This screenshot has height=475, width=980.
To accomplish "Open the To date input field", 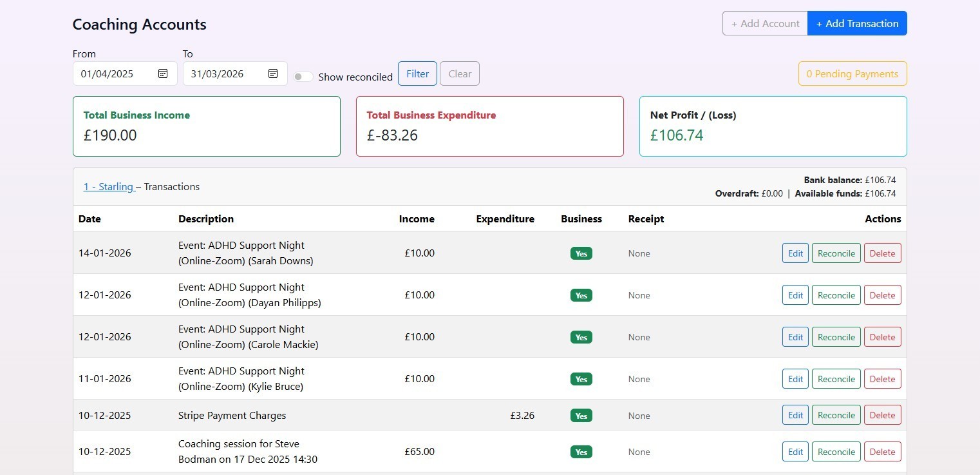I will 225,73.
